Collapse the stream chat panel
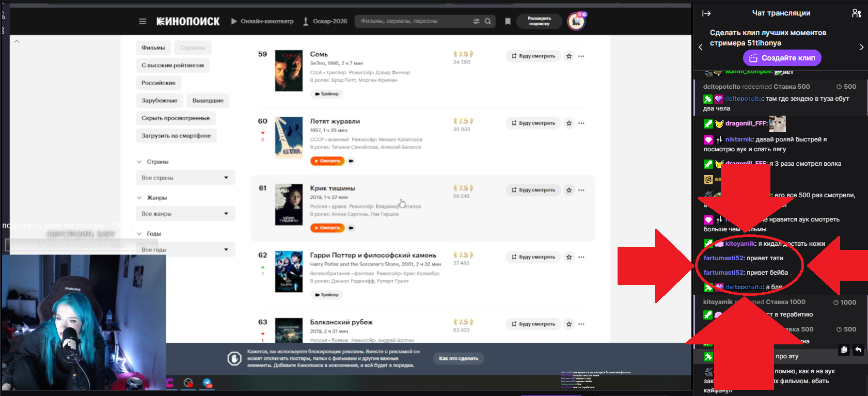 pyautogui.click(x=706, y=13)
